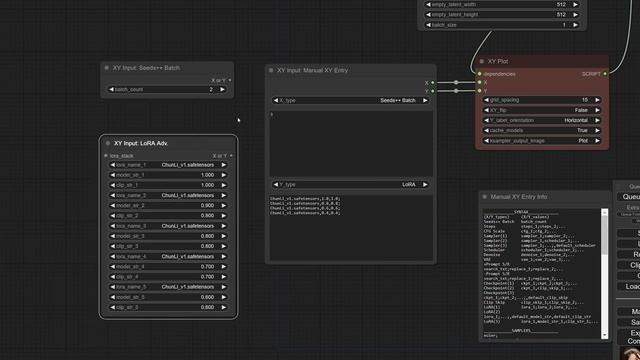
Task: Toggle cache_models value True
Action: tap(582, 131)
